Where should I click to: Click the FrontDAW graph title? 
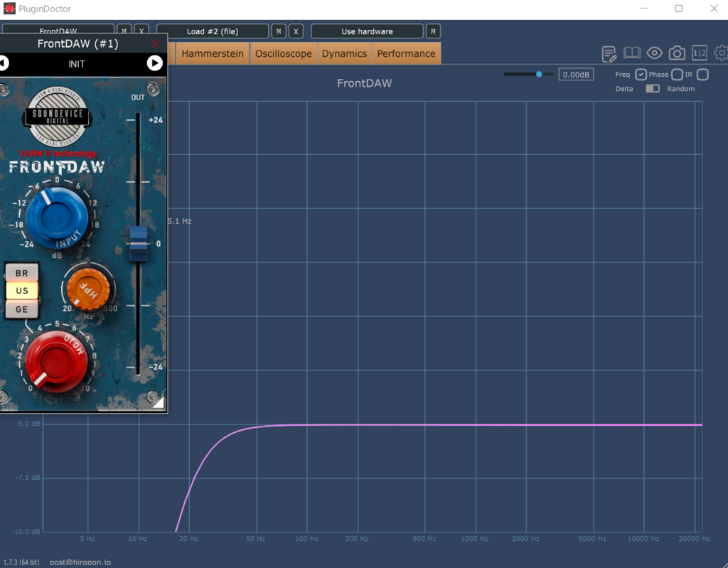click(365, 83)
